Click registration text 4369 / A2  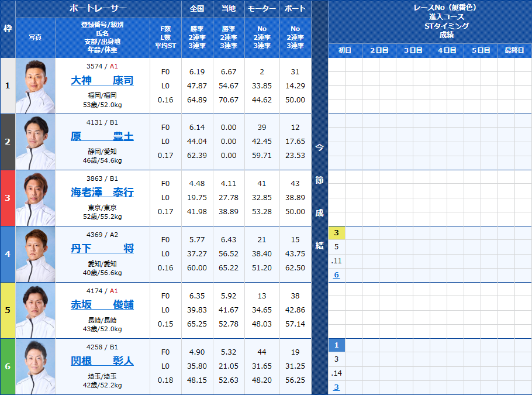point(102,235)
